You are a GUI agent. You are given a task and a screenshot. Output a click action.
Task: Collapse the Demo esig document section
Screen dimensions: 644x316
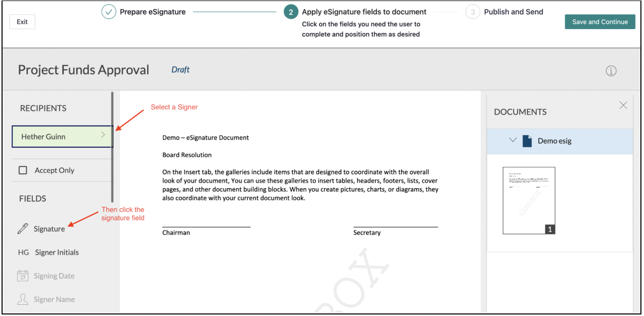(x=513, y=142)
